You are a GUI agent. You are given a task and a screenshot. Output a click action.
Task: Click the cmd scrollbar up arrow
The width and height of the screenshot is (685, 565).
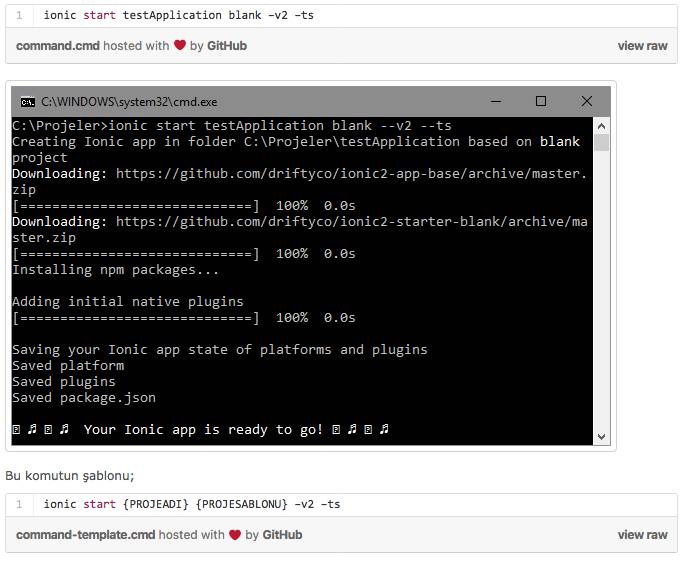click(601, 127)
